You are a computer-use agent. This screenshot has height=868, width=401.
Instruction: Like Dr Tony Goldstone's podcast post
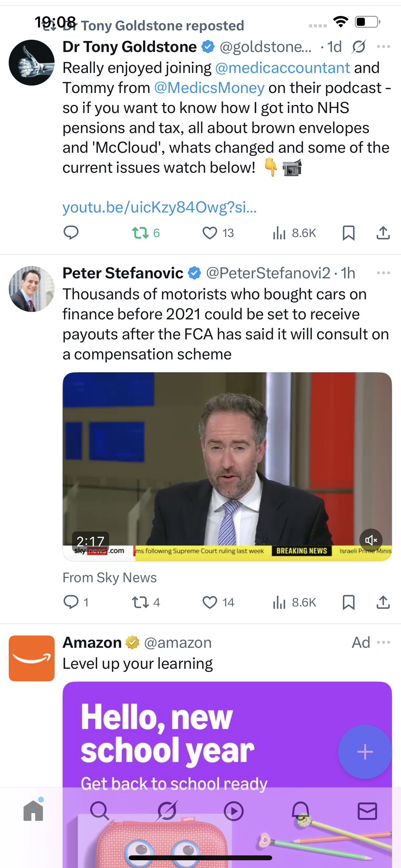tap(210, 232)
